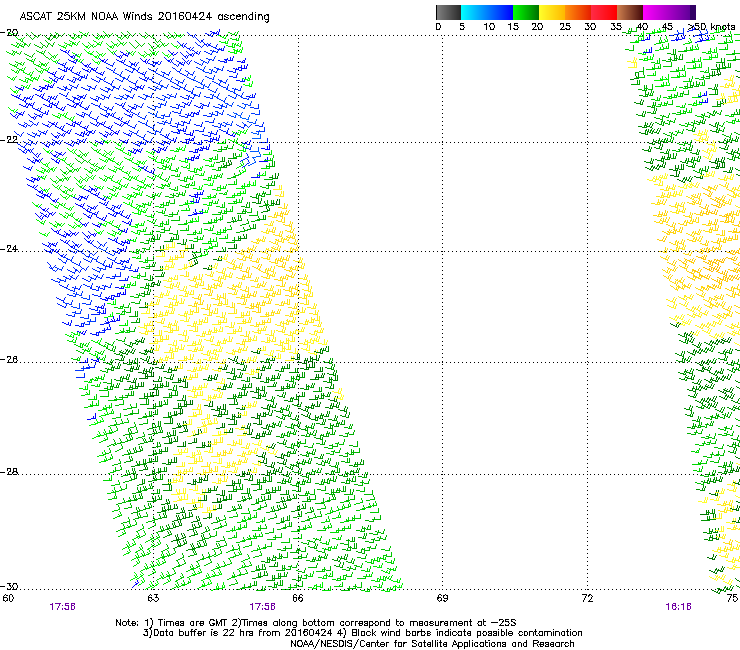The width and height of the screenshot is (740, 650).
Task: Click the '-30' latitude axis label
Action: [x=9, y=586]
